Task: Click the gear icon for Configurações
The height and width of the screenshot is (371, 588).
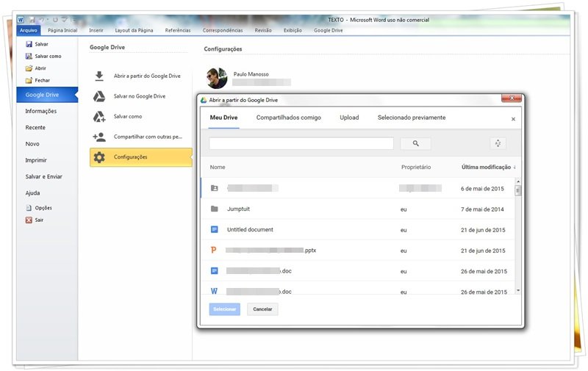Action: tap(99, 157)
